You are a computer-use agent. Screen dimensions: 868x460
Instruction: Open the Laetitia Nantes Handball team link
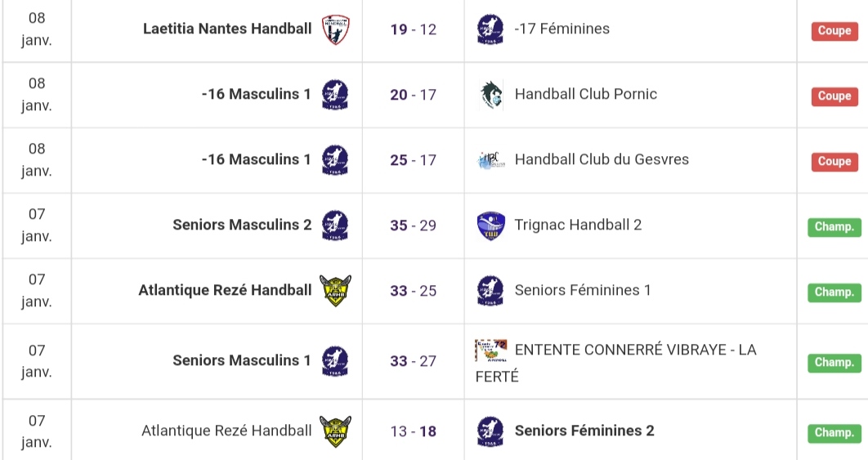click(x=227, y=29)
